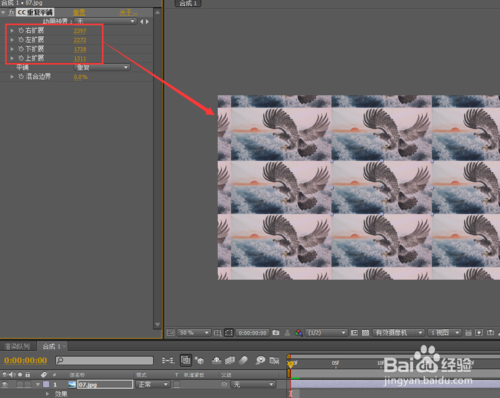Expand the 上扩展 property

[x=12, y=58]
